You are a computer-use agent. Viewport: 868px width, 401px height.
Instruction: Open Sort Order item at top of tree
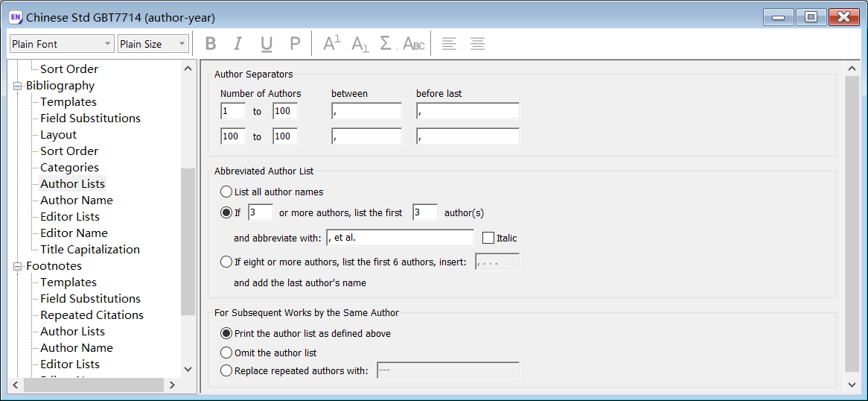pos(69,69)
